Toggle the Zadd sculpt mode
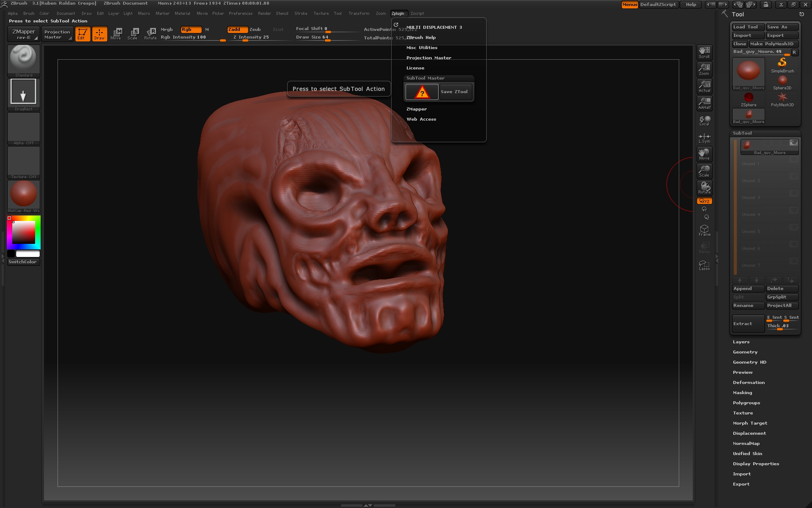 click(x=238, y=30)
